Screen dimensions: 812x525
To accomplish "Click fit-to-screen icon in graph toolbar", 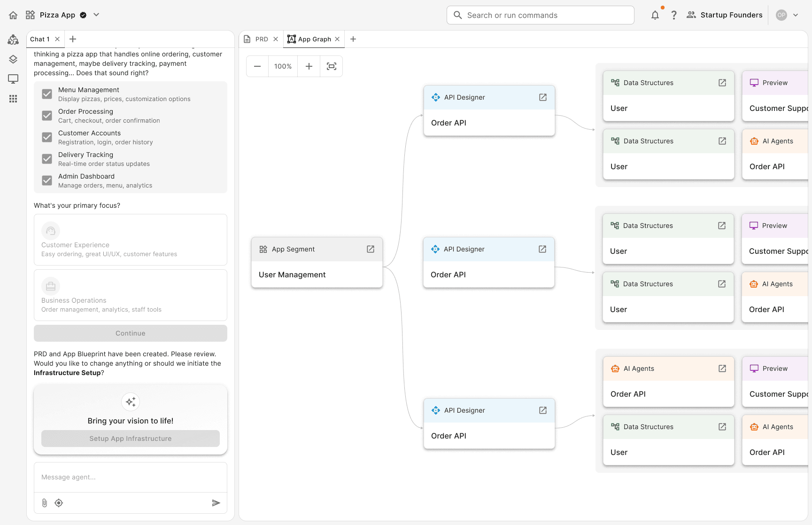I will 332,66.
